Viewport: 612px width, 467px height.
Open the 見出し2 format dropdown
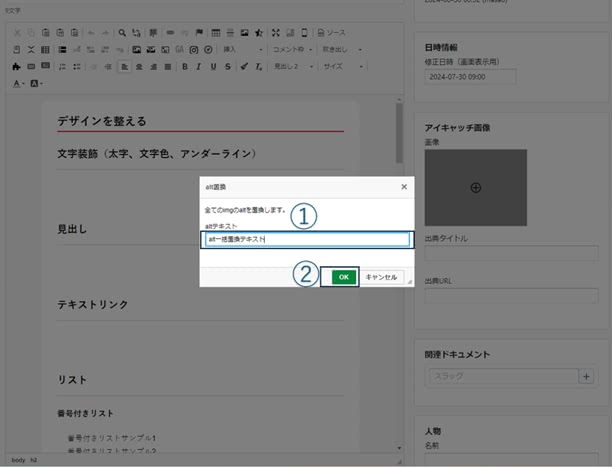coord(294,67)
